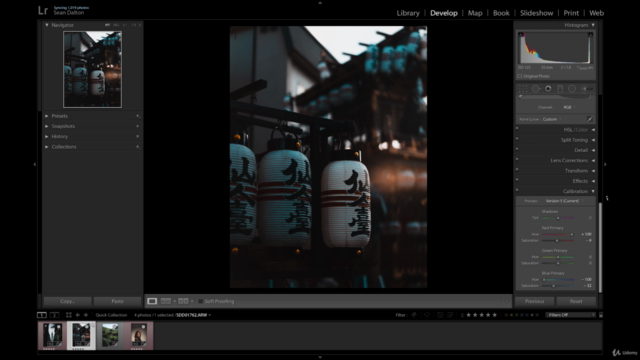Expand the Transform panel
640x360 pixels.
point(593,171)
